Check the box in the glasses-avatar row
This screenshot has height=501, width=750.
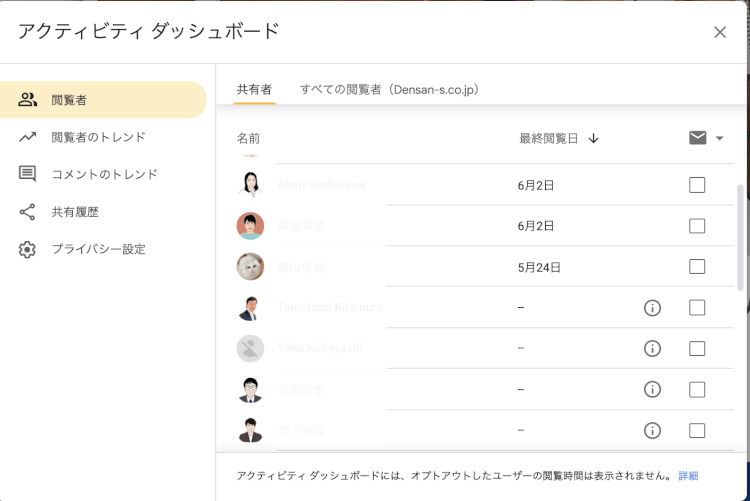[697, 390]
